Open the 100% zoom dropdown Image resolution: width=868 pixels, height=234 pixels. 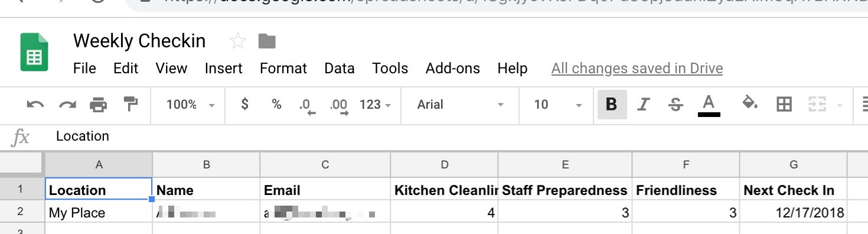(190, 105)
